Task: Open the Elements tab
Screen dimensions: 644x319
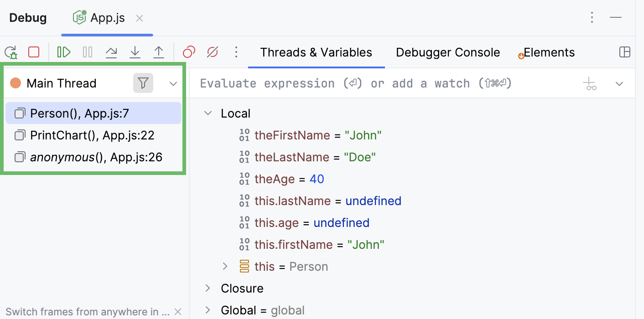Action: click(549, 52)
